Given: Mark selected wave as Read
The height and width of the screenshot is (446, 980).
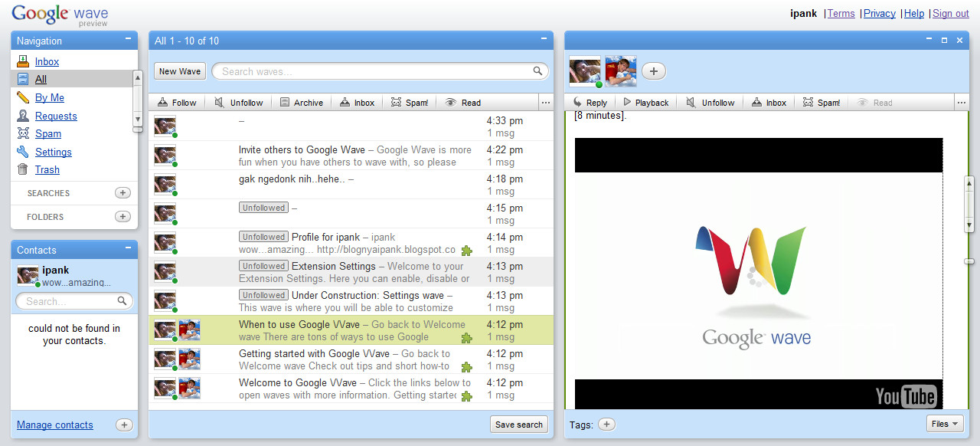Looking at the screenshot, I should 462,103.
